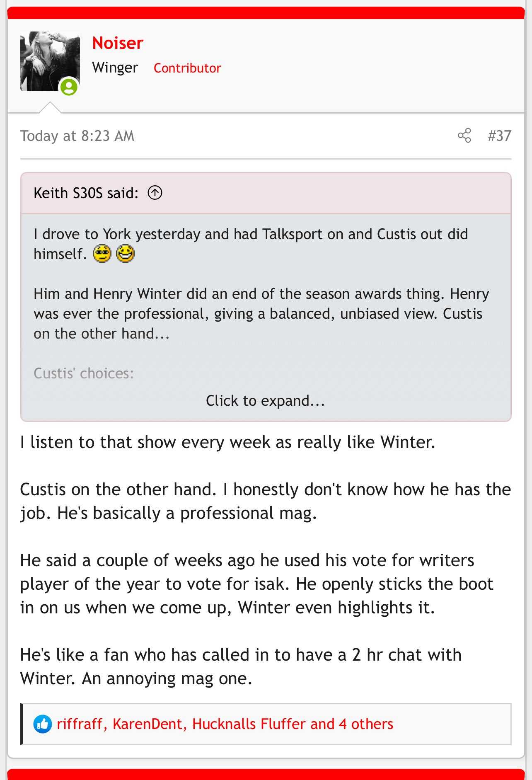
Task: Click the faded Custis' choices text in quote
Action: (84, 373)
